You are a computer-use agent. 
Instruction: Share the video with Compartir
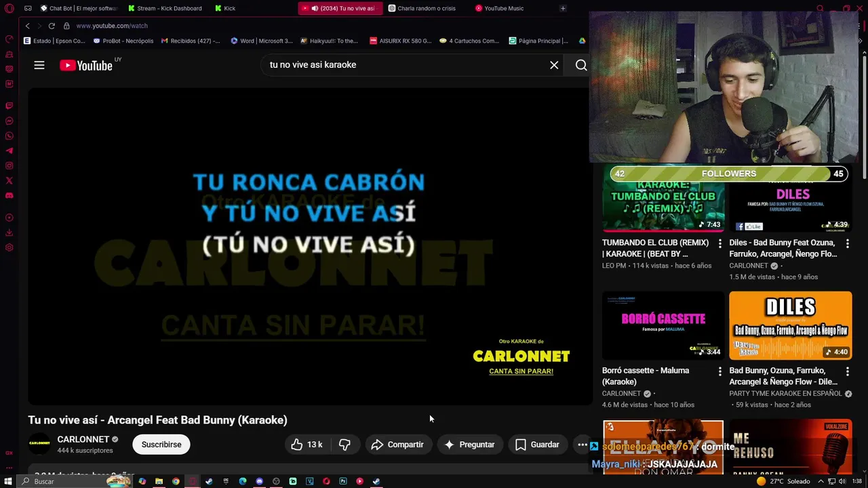pyautogui.click(x=398, y=445)
